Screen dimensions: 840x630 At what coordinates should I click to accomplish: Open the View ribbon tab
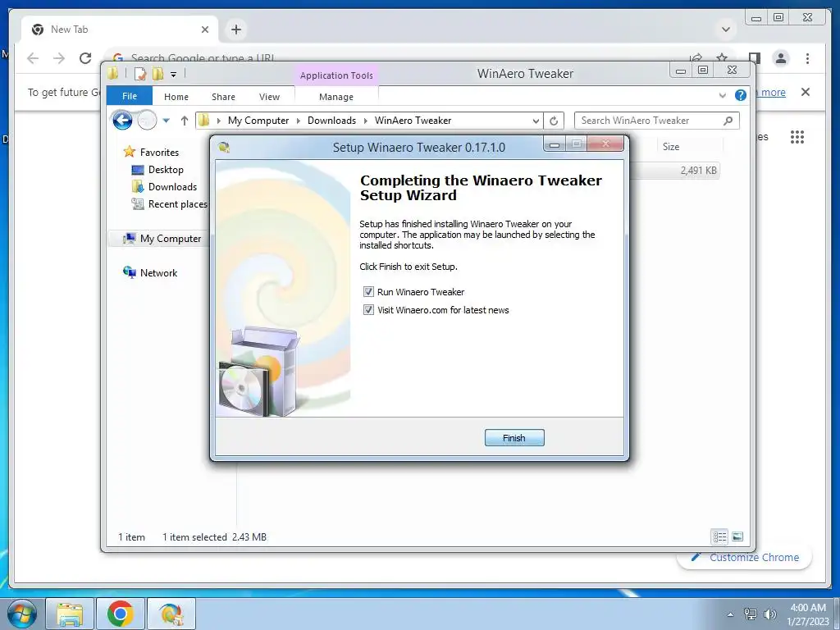269,97
